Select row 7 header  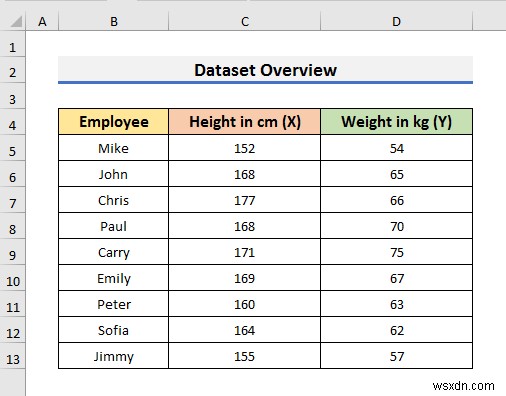[12, 200]
